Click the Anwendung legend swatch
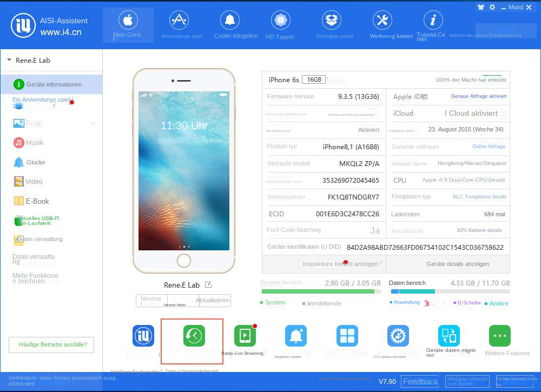Viewport: 541px width, 392px height. (x=391, y=302)
